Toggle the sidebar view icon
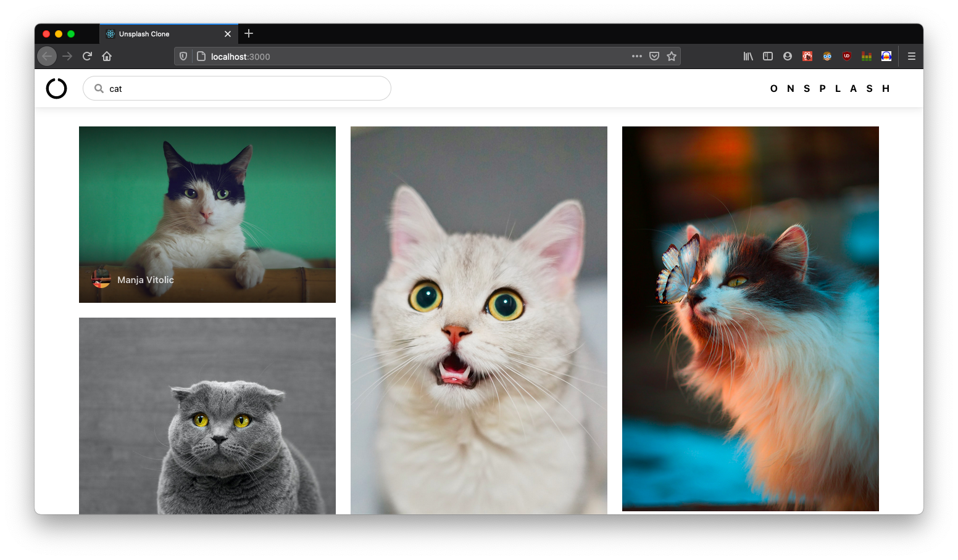The width and height of the screenshot is (958, 560). [x=768, y=56]
